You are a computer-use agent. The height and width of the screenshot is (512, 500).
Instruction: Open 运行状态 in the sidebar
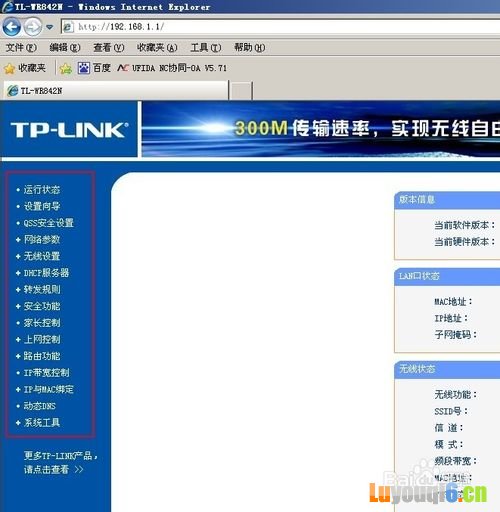pos(42,190)
